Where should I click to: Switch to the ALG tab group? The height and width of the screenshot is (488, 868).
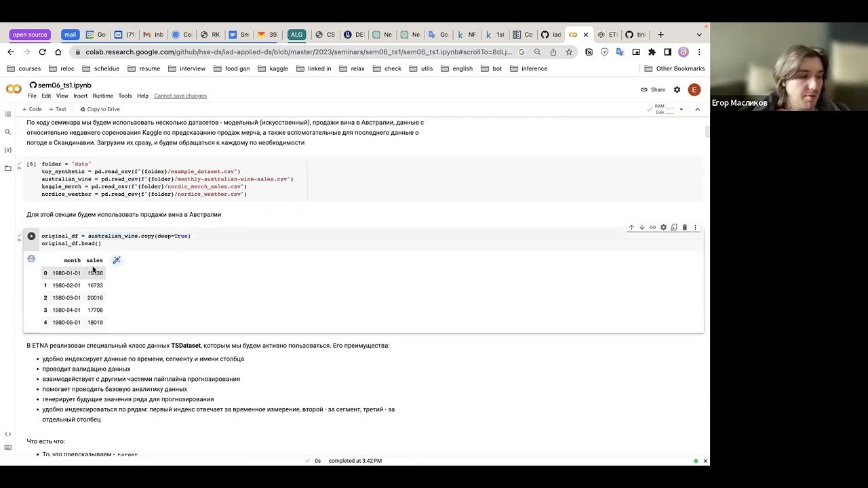[x=296, y=35]
